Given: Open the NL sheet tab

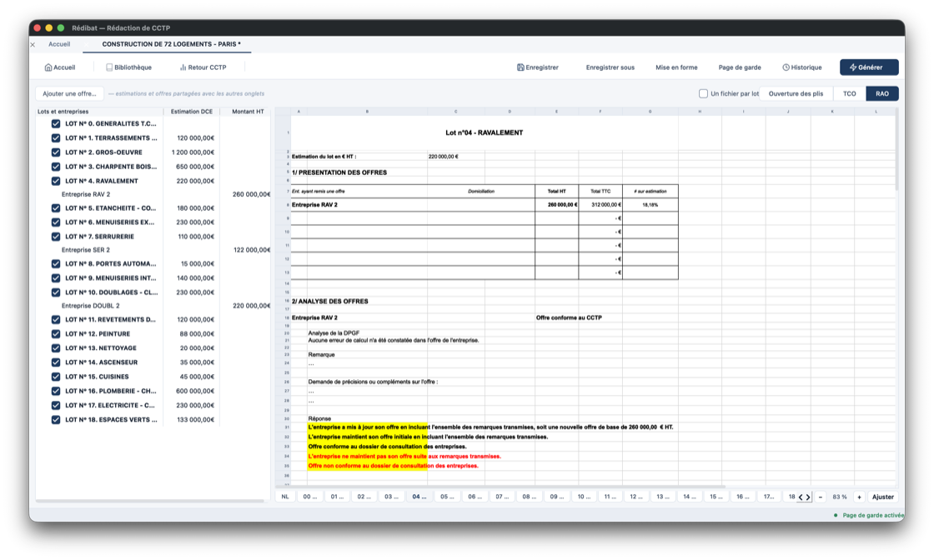Looking at the screenshot, I should pos(285,497).
